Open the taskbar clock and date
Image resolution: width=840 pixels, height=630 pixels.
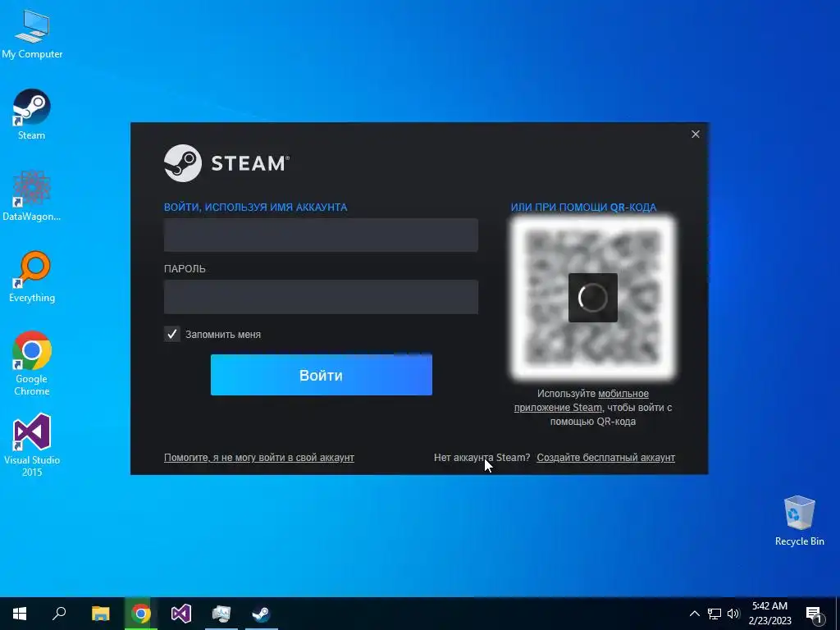point(769,614)
